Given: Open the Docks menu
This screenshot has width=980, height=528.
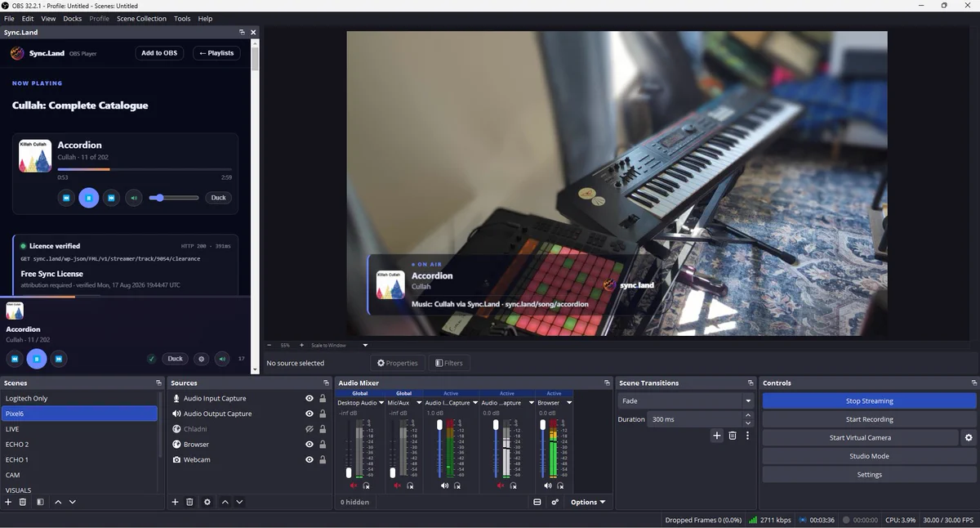Looking at the screenshot, I should tap(73, 19).
